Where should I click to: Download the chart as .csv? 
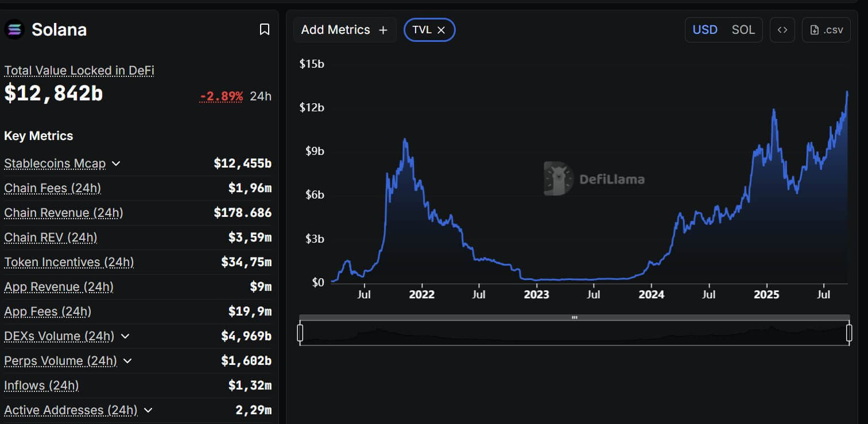(x=826, y=30)
